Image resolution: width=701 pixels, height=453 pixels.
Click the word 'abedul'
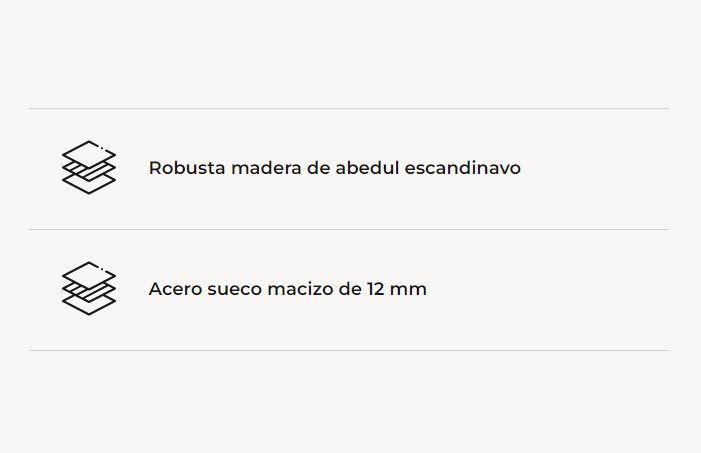[366, 168]
